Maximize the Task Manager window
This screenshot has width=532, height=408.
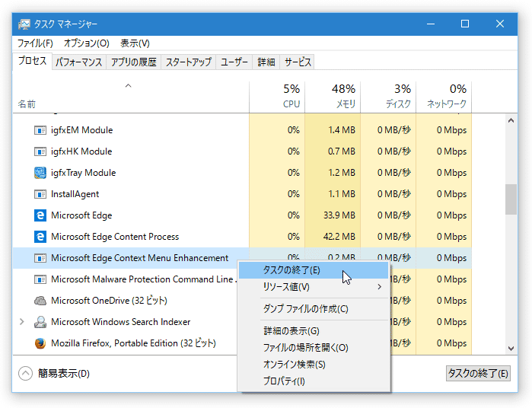(x=465, y=24)
